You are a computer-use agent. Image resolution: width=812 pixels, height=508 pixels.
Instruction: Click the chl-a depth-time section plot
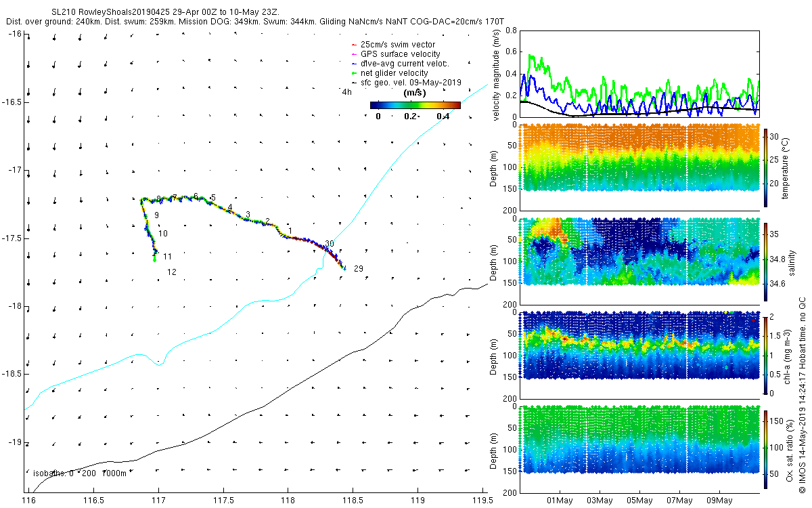pos(638,355)
